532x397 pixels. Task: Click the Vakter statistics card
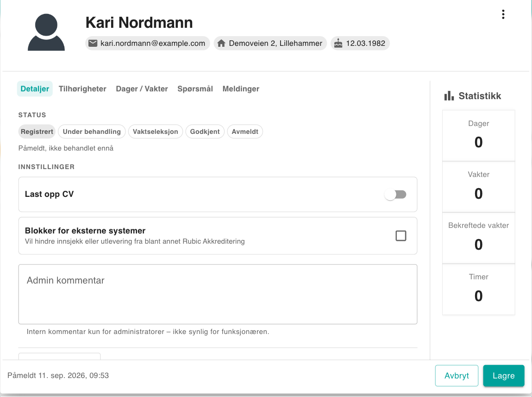pyautogui.click(x=479, y=187)
